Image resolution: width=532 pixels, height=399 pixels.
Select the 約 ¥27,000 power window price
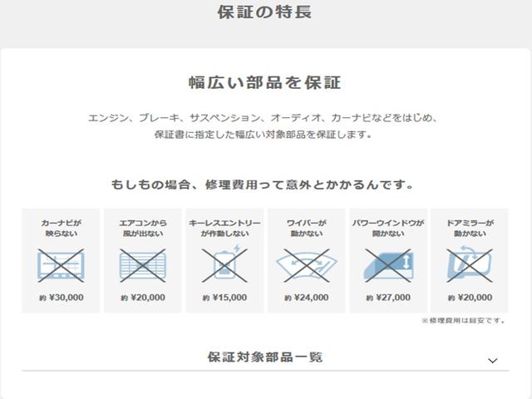(387, 298)
